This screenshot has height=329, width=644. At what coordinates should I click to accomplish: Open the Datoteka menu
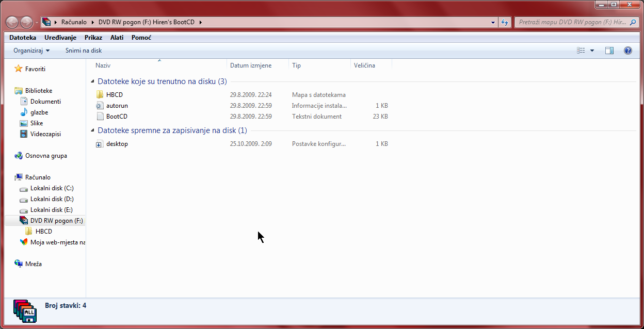pyautogui.click(x=23, y=38)
